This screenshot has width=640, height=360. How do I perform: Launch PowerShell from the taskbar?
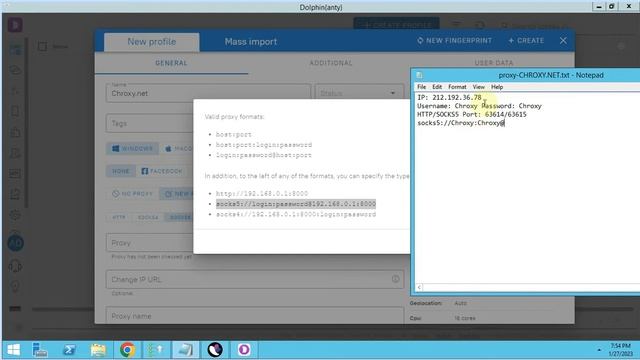tap(69, 350)
